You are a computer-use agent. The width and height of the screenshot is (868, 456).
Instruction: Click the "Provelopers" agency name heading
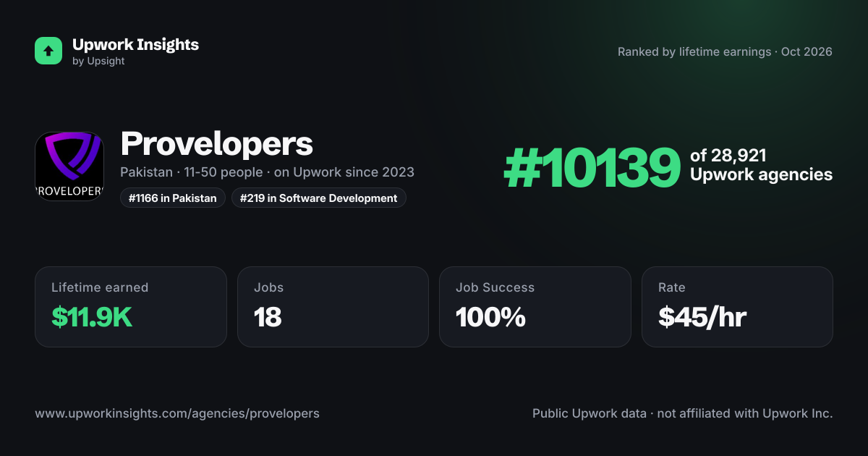(x=217, y=143)
